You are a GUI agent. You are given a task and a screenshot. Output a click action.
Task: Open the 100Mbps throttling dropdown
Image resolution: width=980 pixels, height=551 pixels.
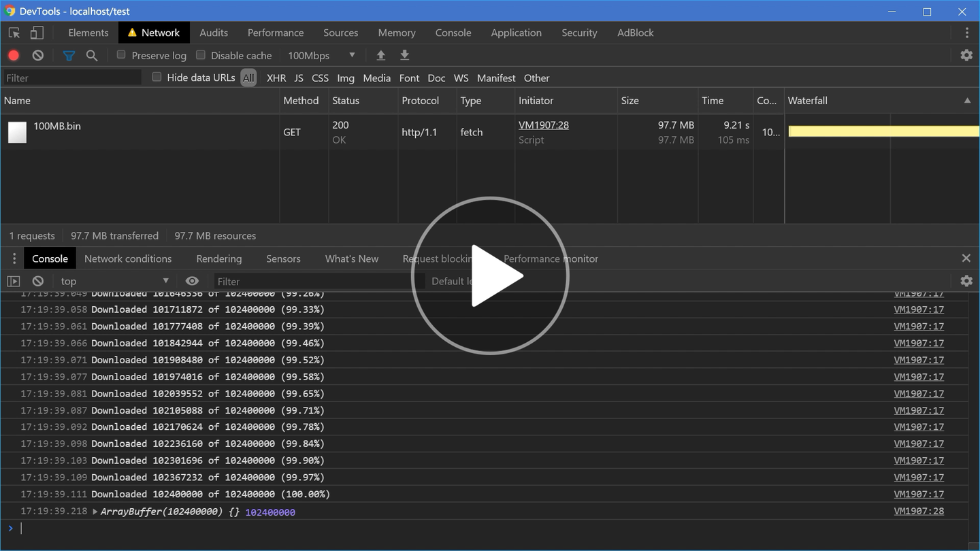click(x=320, y=55)
